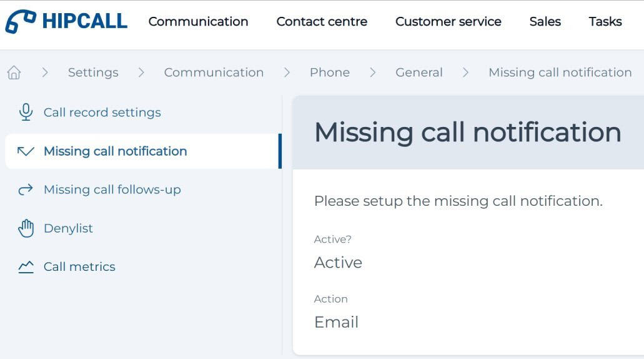Screen dimensions: 644x359
Task: Go to home via breadcrumb house icon
Action: [x=14, y=73]
